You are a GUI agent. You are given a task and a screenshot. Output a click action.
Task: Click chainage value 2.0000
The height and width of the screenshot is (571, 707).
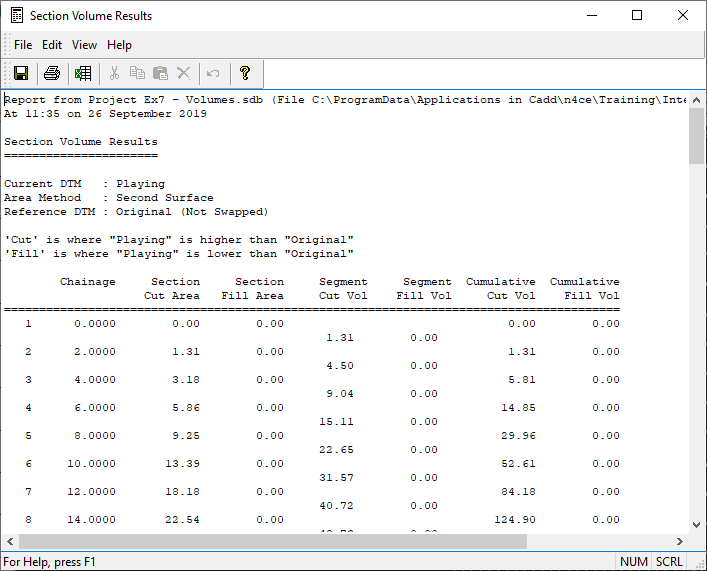pos(95,351)
